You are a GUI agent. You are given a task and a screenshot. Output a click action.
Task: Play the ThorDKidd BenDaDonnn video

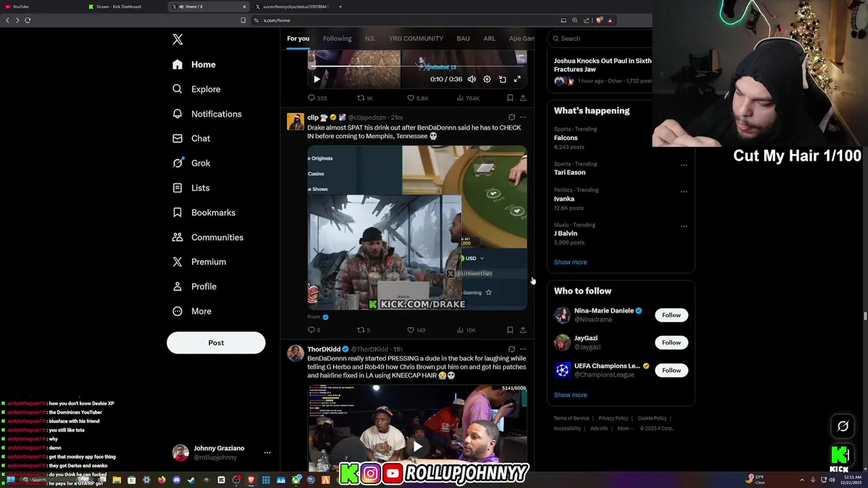coord(417,446)
